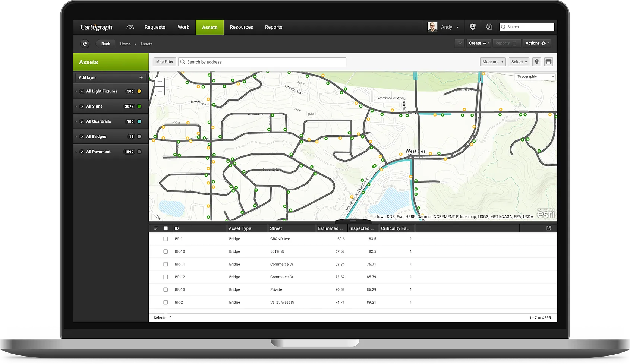Expand the All Pavement layer

(x=76, y=152)
